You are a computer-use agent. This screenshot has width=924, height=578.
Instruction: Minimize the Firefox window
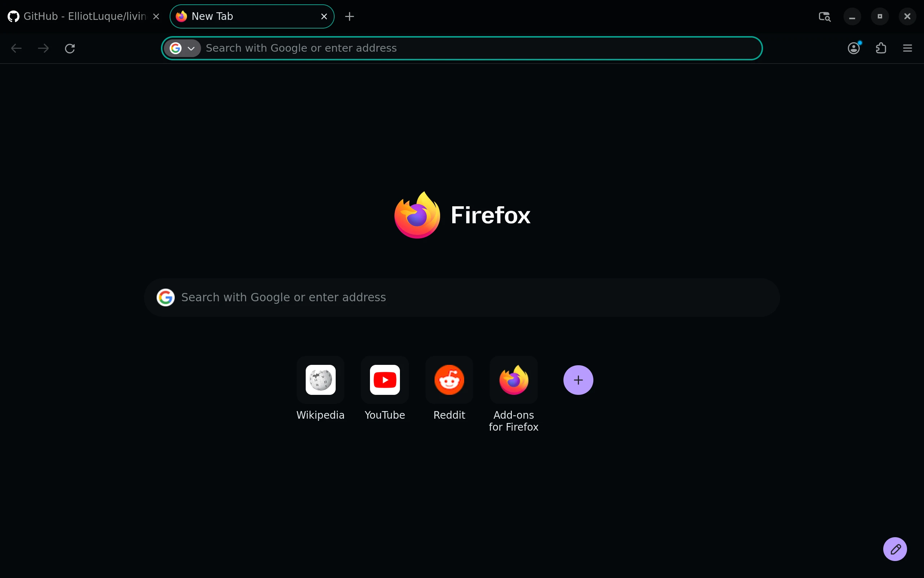(852, 17)
